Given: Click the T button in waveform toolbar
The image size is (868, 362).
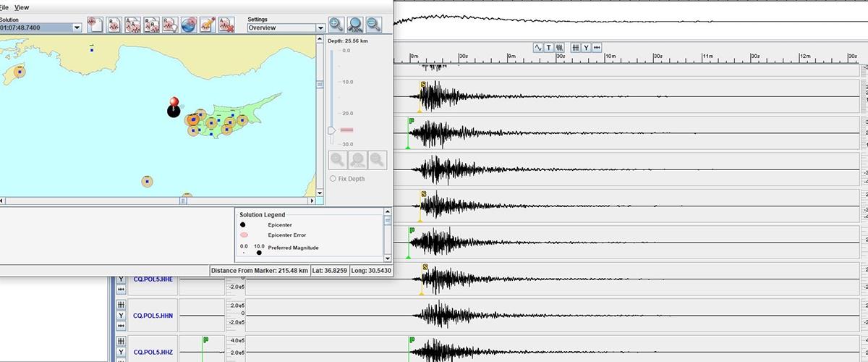Looking at the screenshot, I should click(x=549, y=48).
